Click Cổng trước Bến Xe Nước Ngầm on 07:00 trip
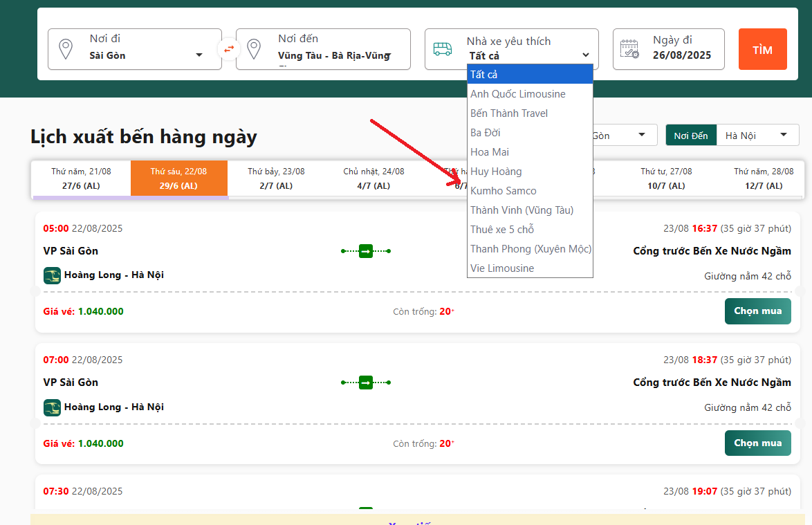 (712, 383)
